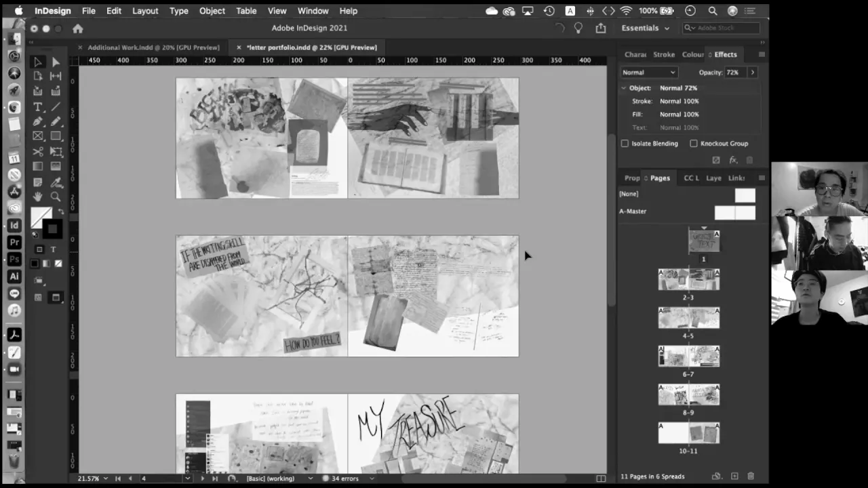868x488 pixels.
Task: Select the Hand tool
Action: (38, 197)
